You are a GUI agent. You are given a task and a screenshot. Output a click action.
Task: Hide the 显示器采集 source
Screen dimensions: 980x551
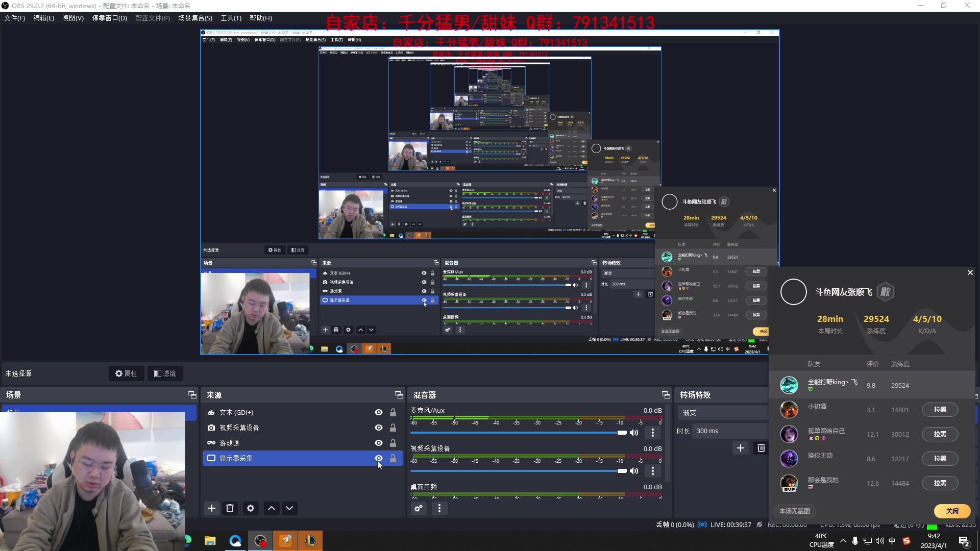click(x=379, y=458)
